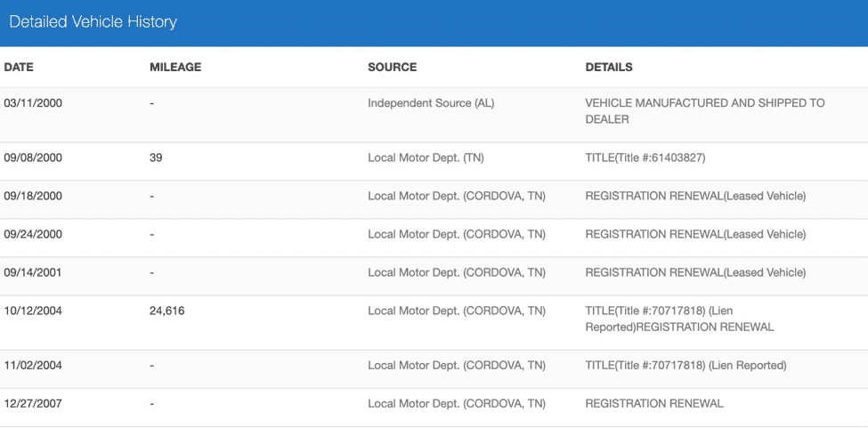Screen dimensions: 868x428
Task: Select the 03/11/2000 date cell
Action: (33, 103)
